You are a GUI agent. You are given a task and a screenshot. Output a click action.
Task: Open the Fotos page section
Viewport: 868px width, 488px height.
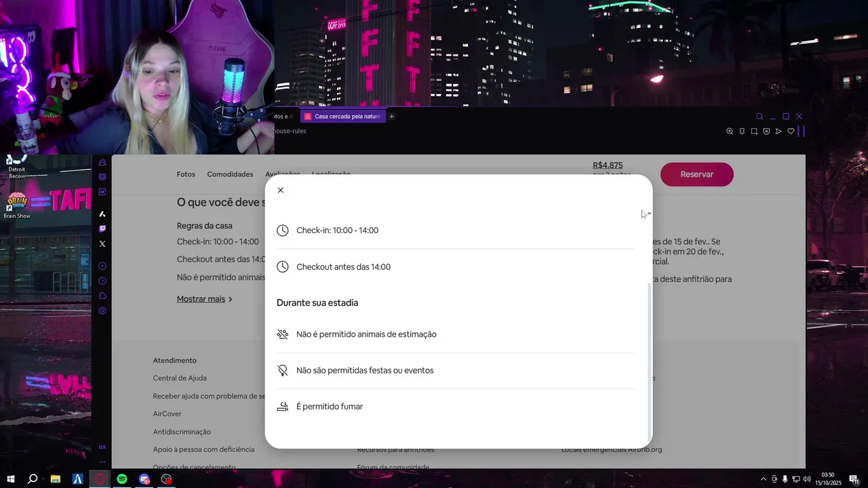[186, 174]
